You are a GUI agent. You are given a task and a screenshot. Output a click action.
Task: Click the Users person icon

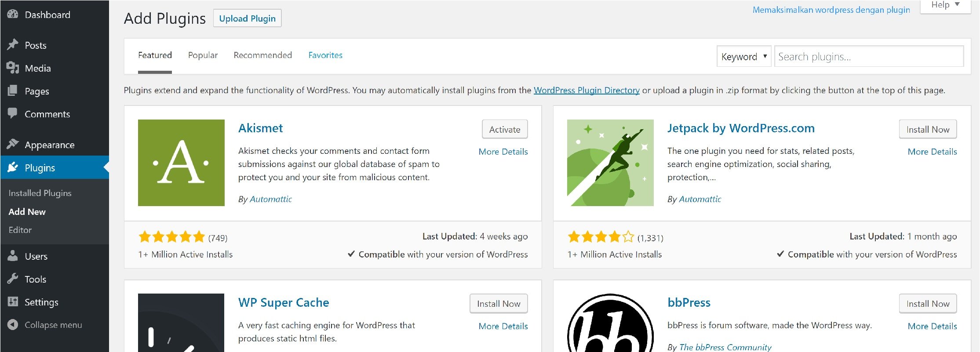13,256
